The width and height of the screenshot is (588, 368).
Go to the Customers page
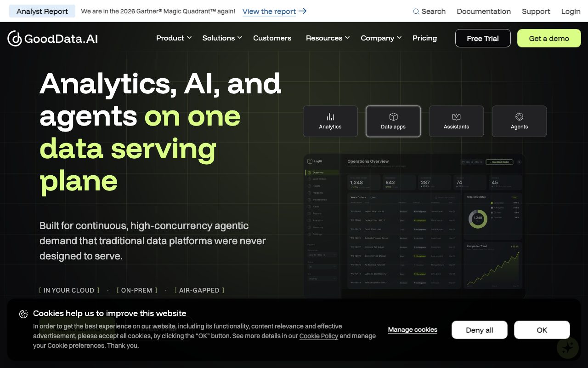pyautogui.click(x=272, y=38)
